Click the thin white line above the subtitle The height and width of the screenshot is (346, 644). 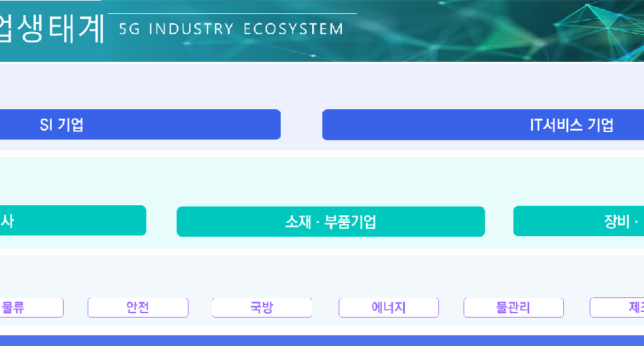pos(233,13)
